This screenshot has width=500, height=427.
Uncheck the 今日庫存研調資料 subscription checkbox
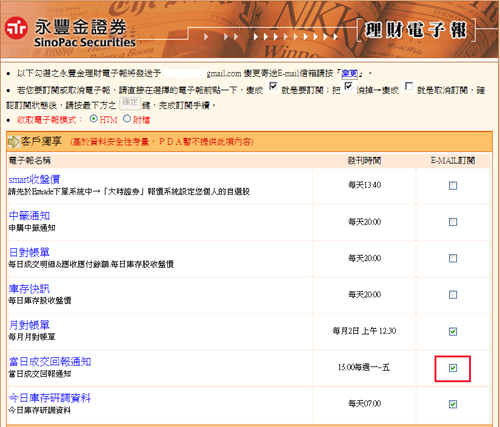(453, 404)
